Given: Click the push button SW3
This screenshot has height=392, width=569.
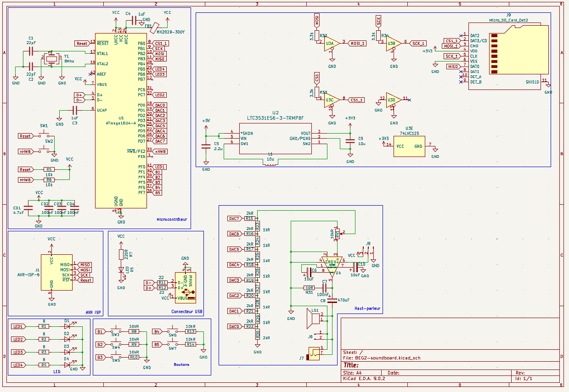Looking at the screenshot, I should tap(115, 331).
